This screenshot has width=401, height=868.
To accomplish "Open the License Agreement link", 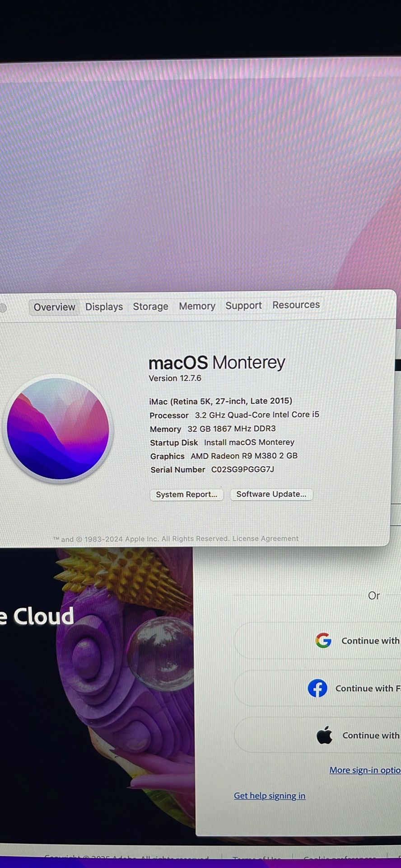I will (266, 538).
